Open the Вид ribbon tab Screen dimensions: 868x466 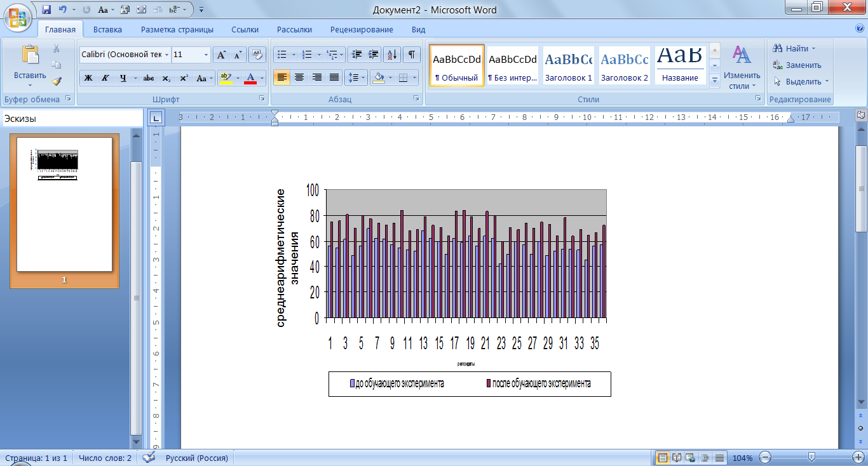(418, 29)
